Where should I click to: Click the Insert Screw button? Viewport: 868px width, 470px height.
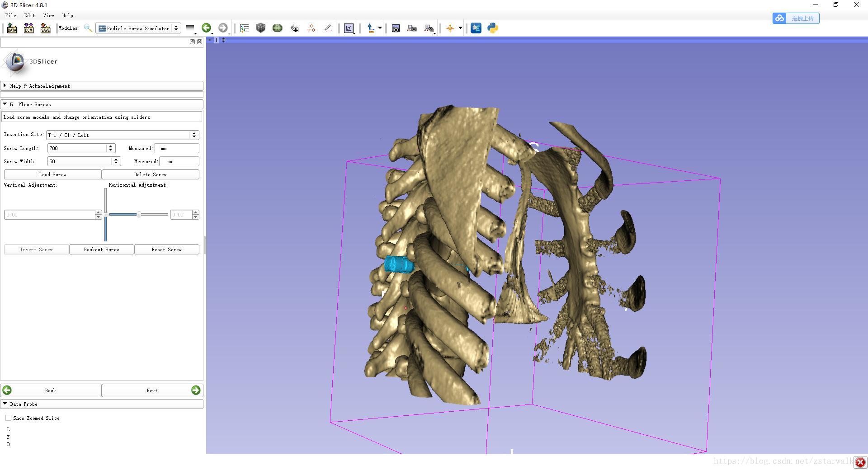point(36,249)
